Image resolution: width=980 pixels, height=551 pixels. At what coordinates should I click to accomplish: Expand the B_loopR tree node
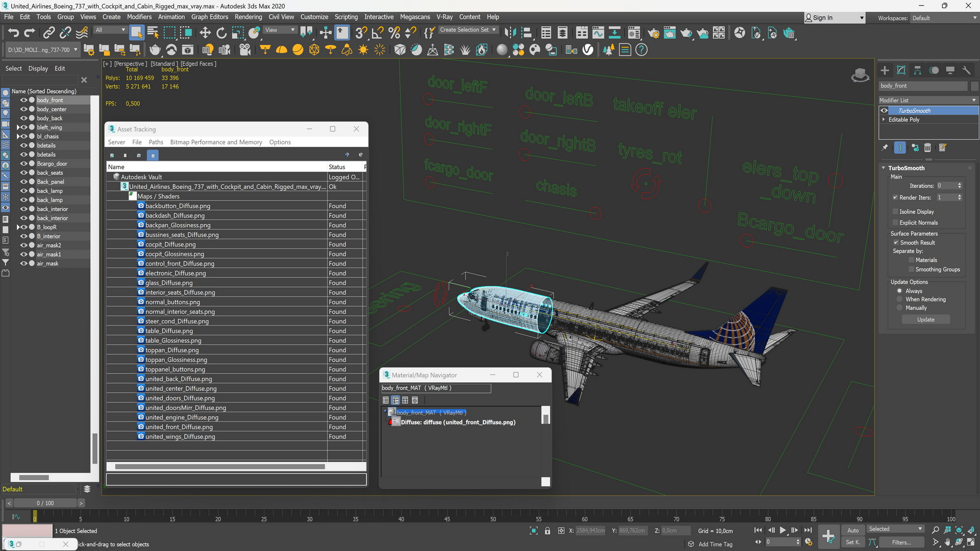click(x=18, y=228)
